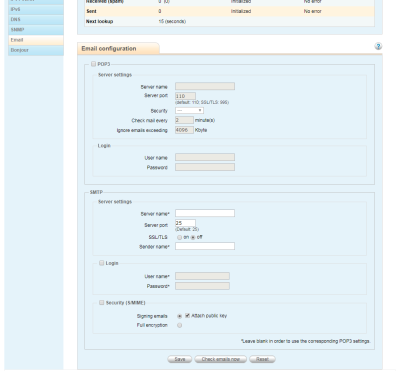Enable the SMTP Login checkbox
This screenshot has width=400, height=371.
pos(101,263)
